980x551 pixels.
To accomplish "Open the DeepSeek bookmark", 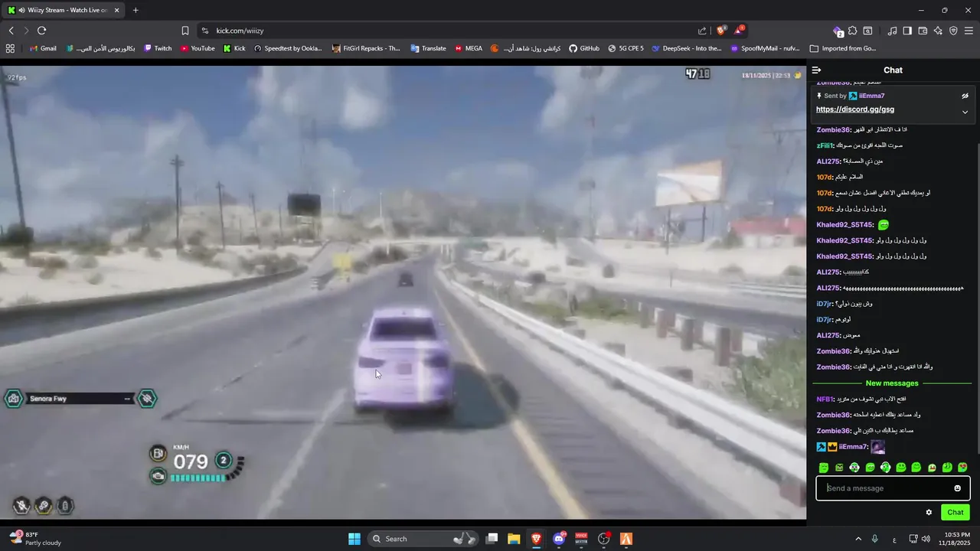I will pyautogui.click(x=687, y=48).
